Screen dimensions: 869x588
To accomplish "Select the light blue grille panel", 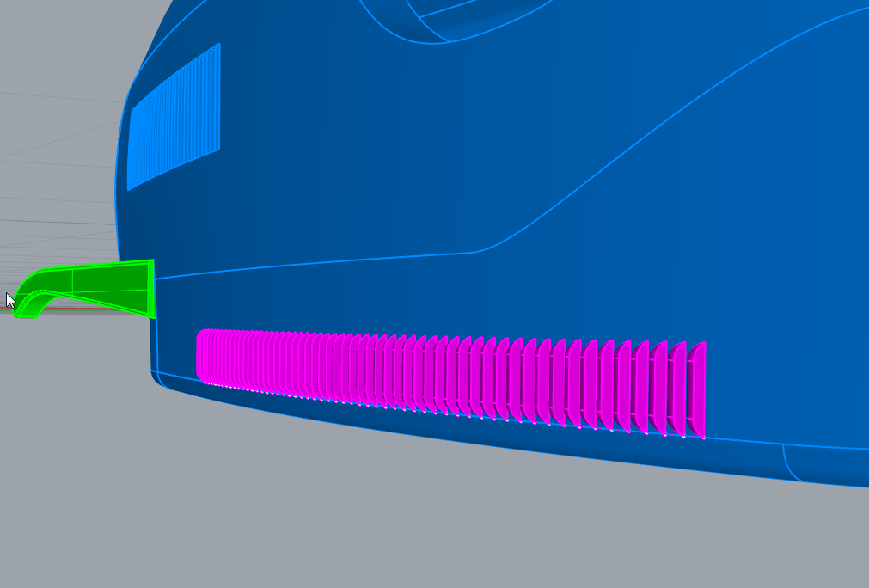I will (174, 118).
